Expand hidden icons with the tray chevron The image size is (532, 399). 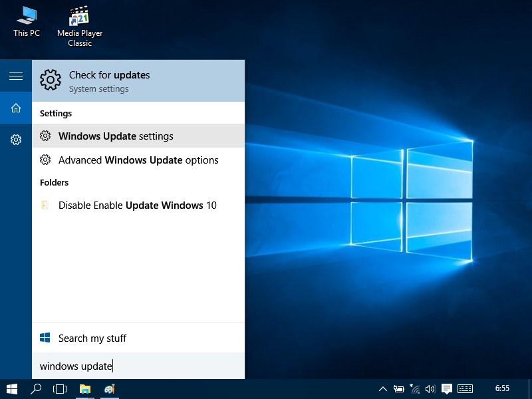pos(383,389)
